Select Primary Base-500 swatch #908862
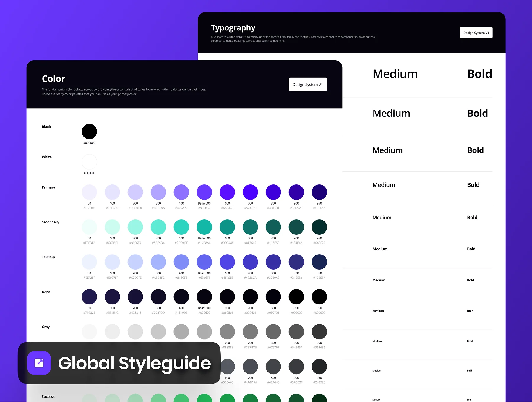 pyautogui.click(x=204, y=192)
